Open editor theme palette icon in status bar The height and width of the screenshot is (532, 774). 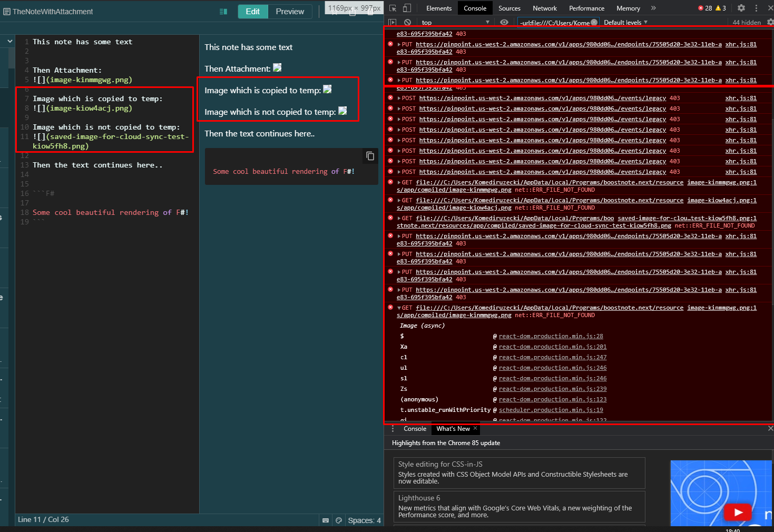pyautogui.click(x=339, y=520)
